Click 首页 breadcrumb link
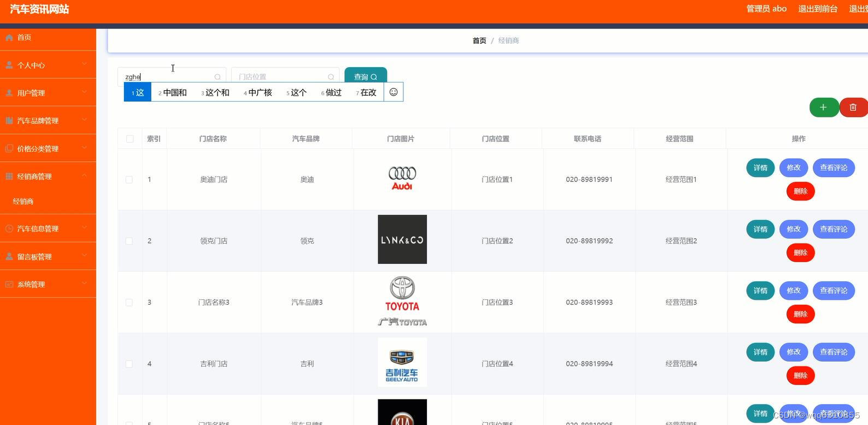868x425 pixels. 479,40
